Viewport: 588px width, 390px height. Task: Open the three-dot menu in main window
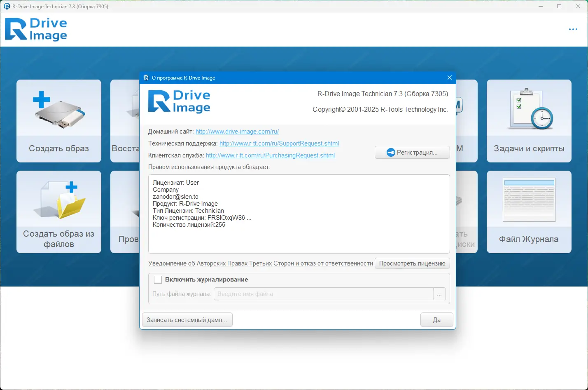pos(573,30)
